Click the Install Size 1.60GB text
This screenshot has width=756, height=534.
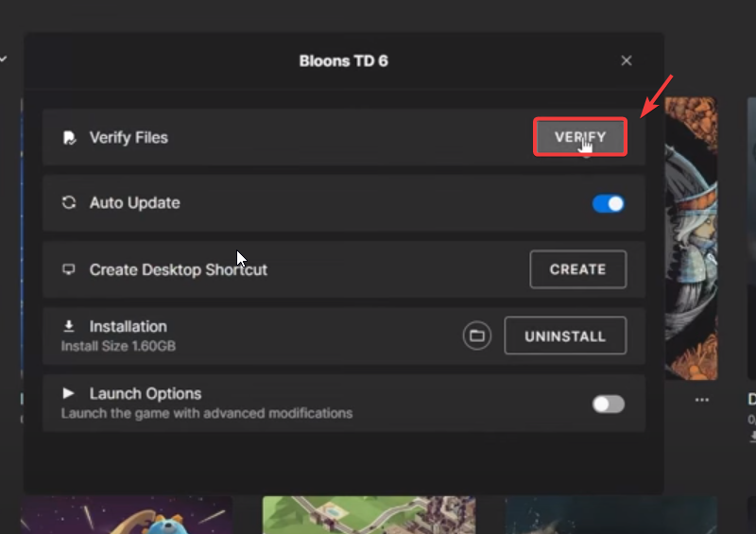point(118,346)
